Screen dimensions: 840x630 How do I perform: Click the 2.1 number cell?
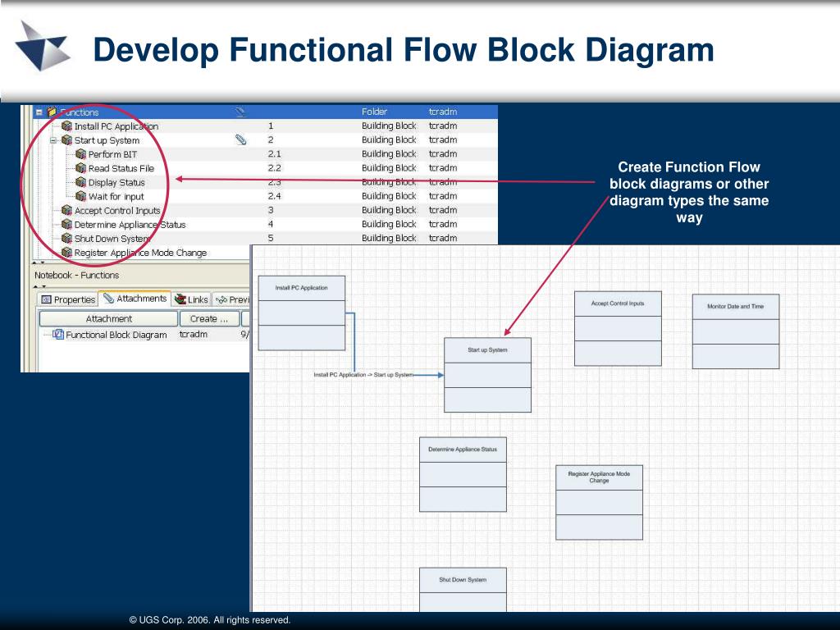274,153
